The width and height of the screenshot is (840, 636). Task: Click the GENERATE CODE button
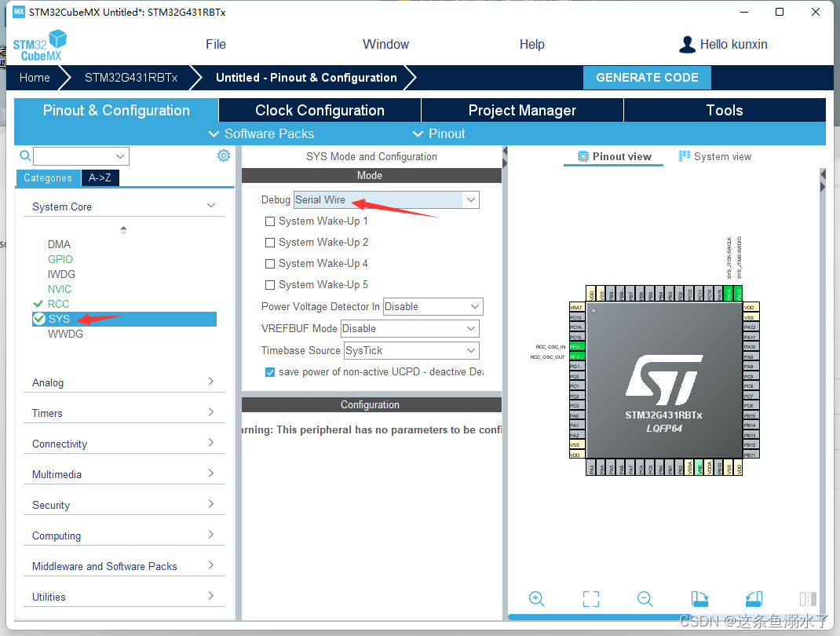point(647,78)
